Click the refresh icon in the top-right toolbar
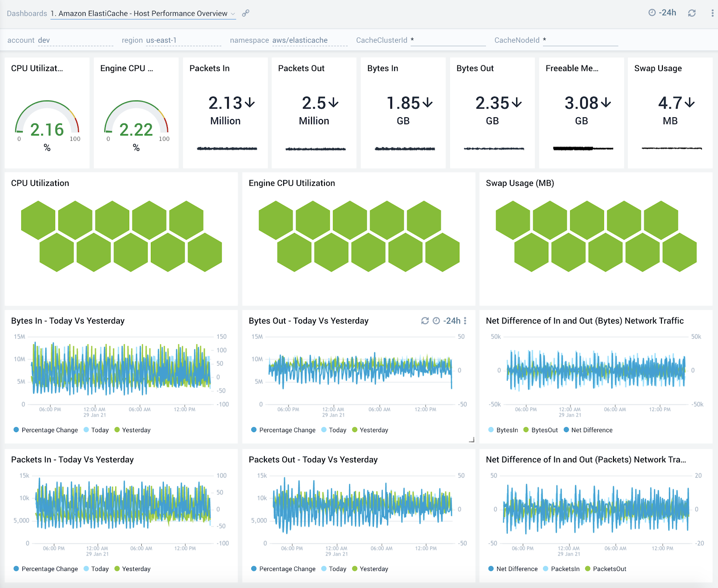718x588 pixels. (692, 13)
